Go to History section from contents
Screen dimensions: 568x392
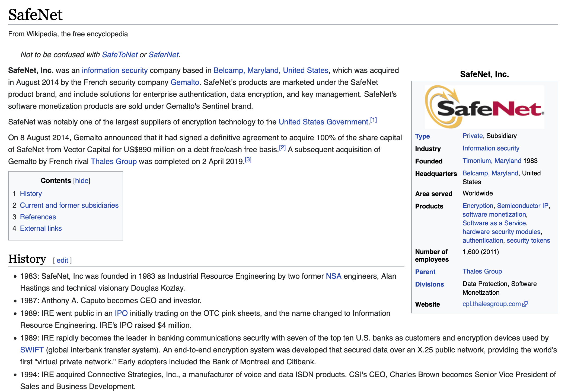pyautogui.click(x=31, y=194)
